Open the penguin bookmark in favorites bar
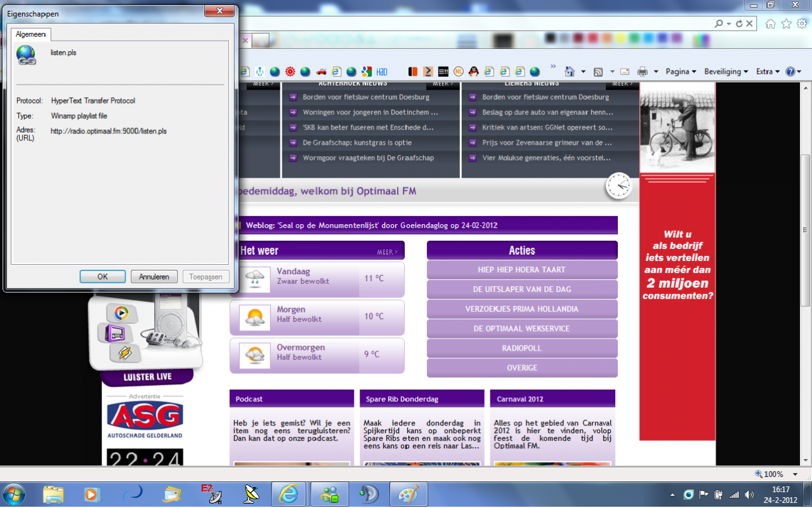Screen dimensions: 812x508 click(x=473, y=72)
